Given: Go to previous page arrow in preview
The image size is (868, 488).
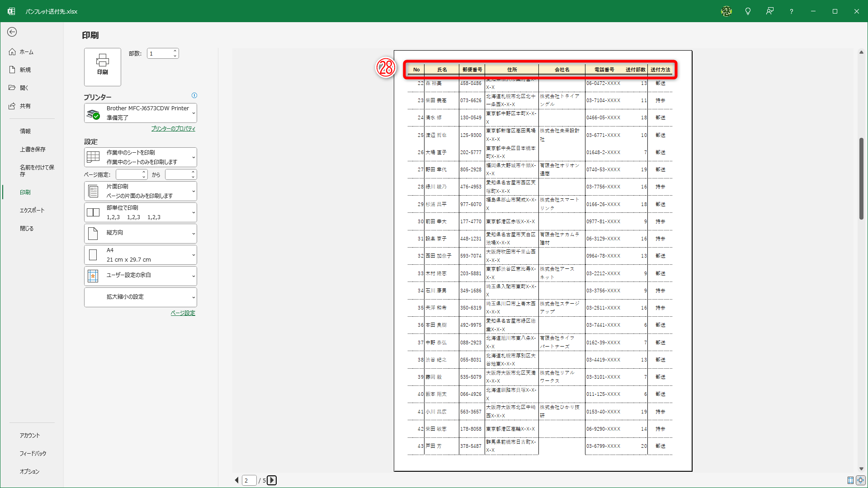Looking at the screenshot, I should [x=236, y=480].
